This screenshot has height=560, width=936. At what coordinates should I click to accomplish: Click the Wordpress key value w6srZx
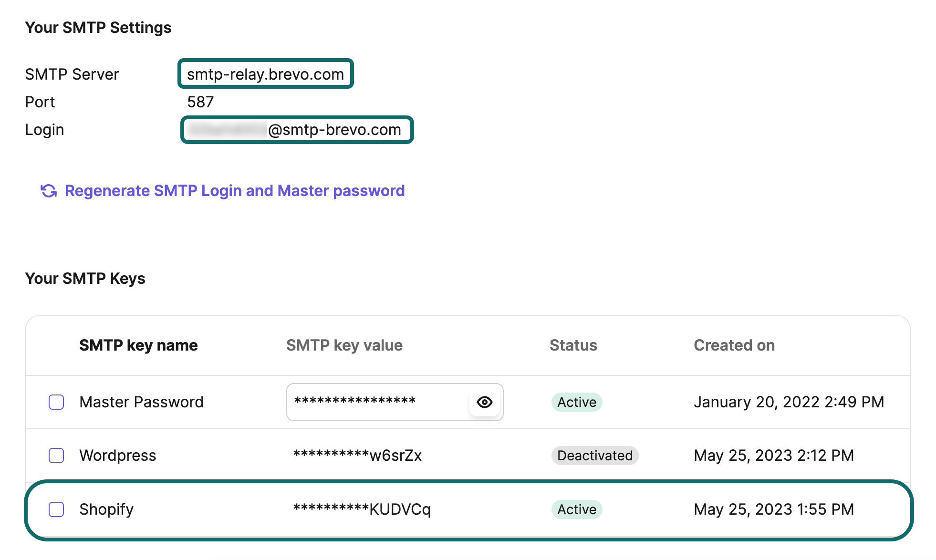coord(357,456)
